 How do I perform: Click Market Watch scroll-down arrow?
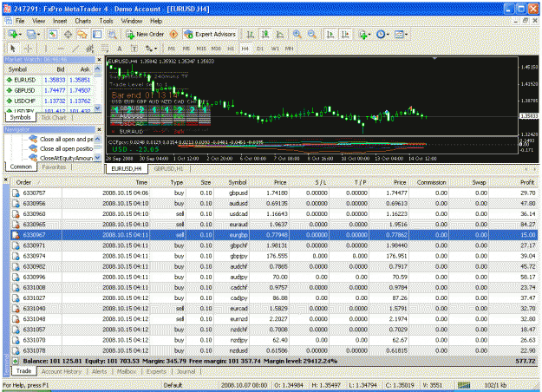(x=98, y=108)
